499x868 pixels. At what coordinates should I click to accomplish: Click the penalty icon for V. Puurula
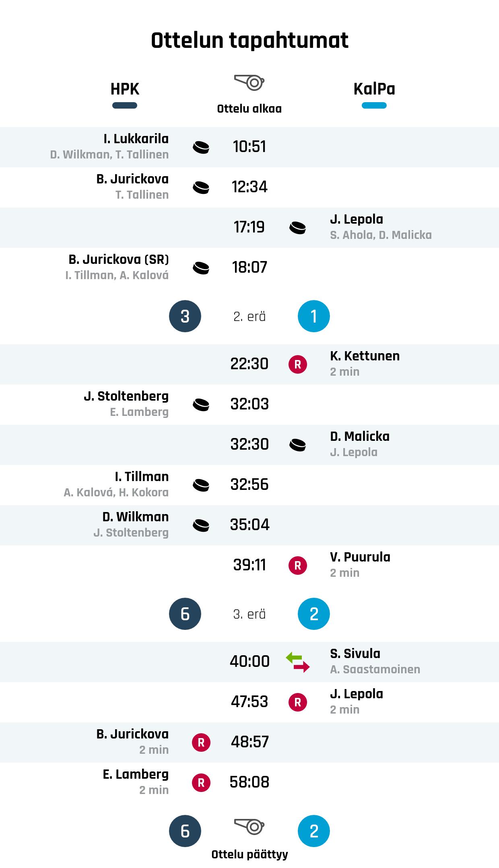[297, 566]
